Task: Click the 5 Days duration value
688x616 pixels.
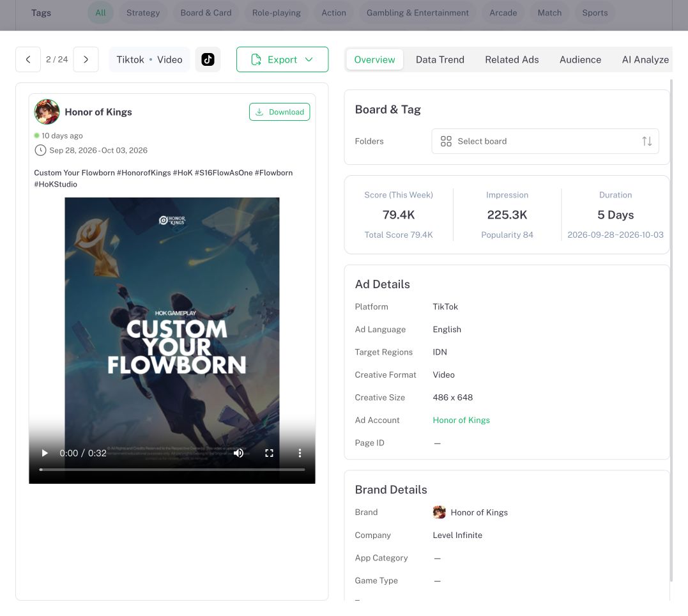Action: click(x=615, y=215)
